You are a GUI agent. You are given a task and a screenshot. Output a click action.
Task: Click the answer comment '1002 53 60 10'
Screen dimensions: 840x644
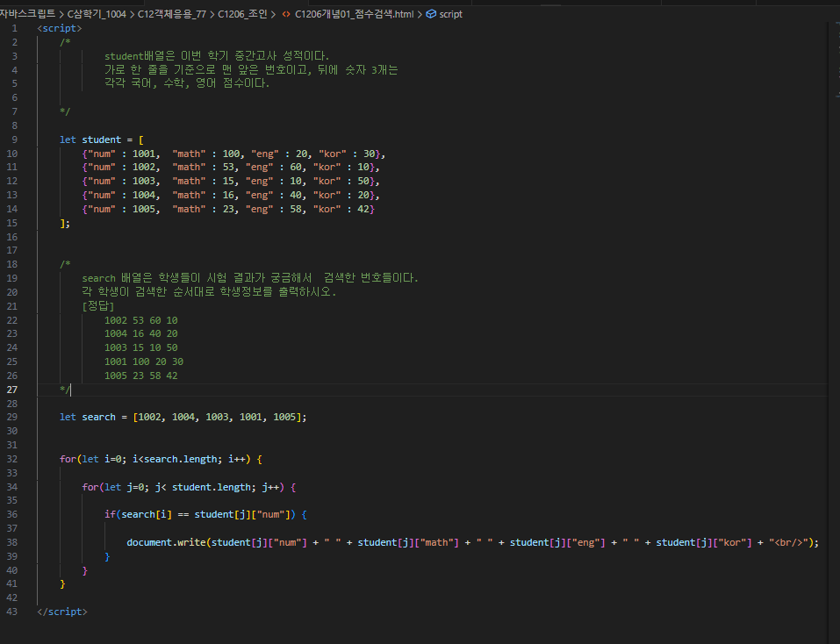tap(141, 320)
